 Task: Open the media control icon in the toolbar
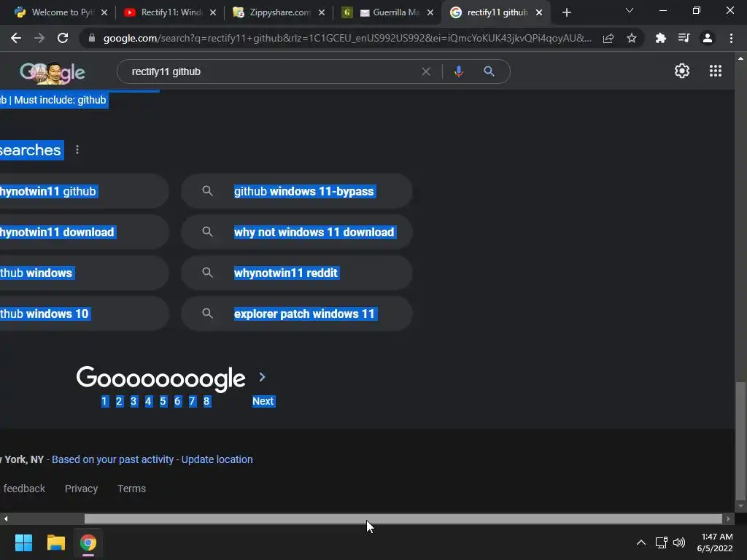point(684,38)
